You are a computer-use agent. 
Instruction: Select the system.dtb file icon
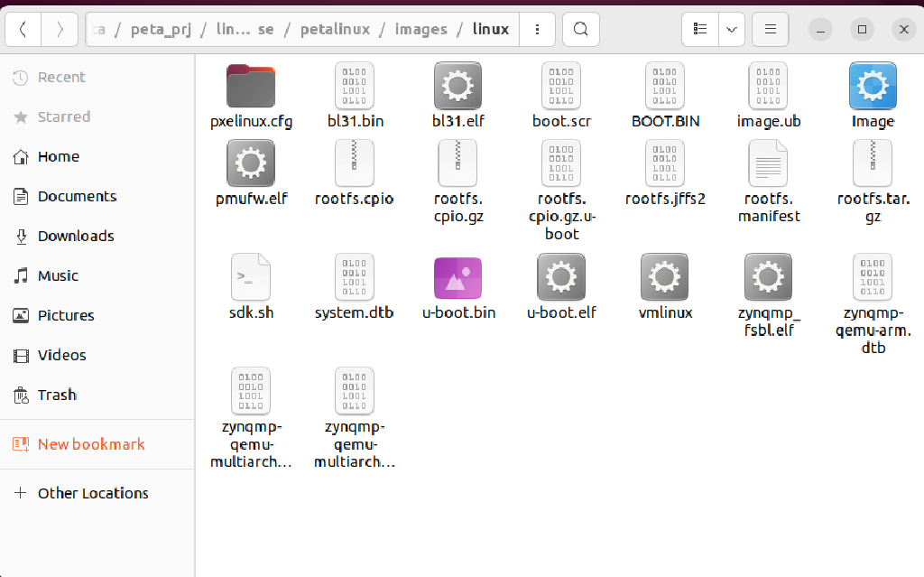[354, 277]
